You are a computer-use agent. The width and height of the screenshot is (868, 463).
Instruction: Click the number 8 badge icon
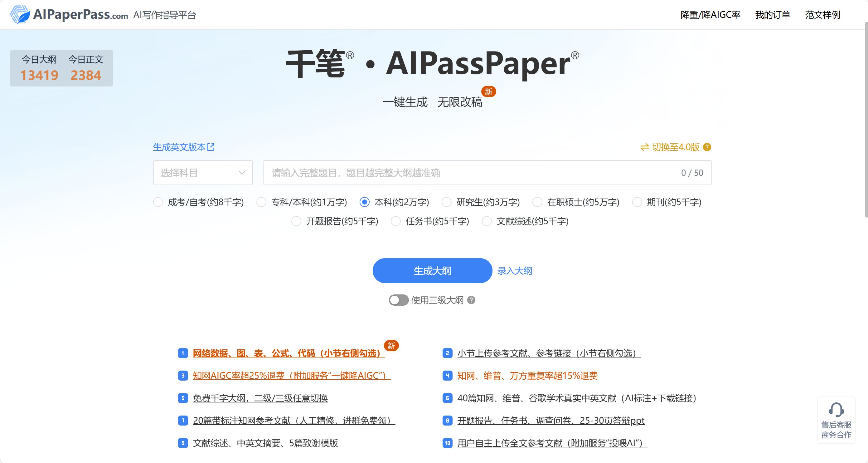(448, 421)
